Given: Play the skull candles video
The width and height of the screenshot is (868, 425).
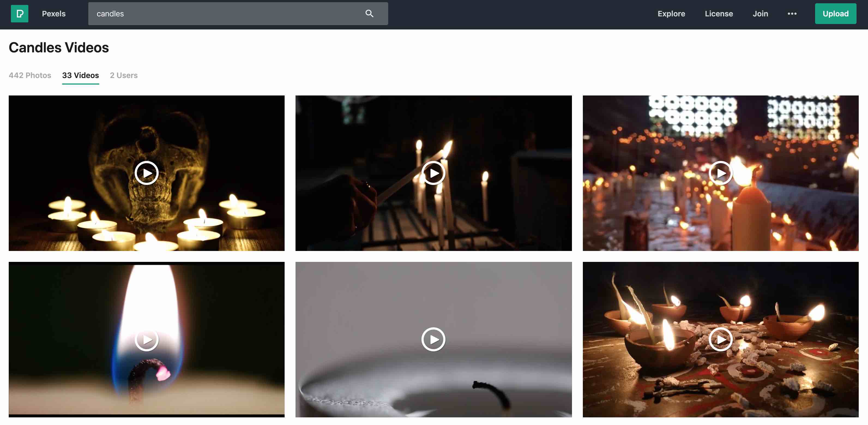Looking at the screenshot, I should 146,173.
